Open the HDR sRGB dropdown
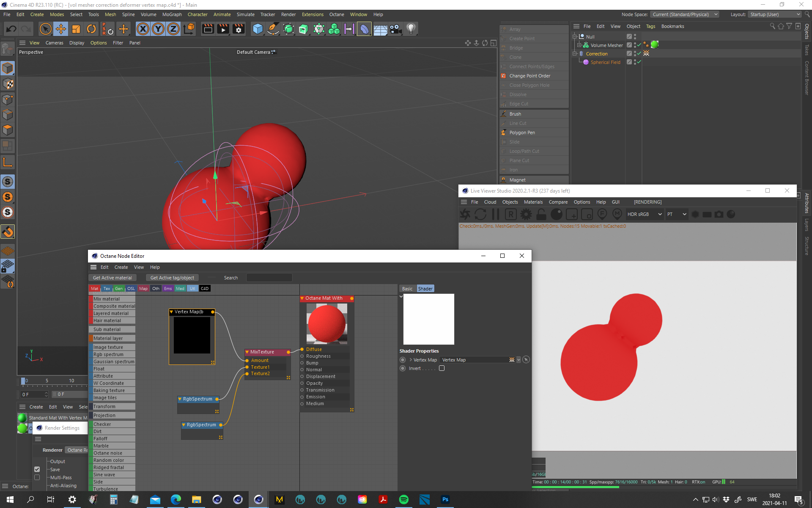Screen dimensions: 812x508 click(644, 214)
